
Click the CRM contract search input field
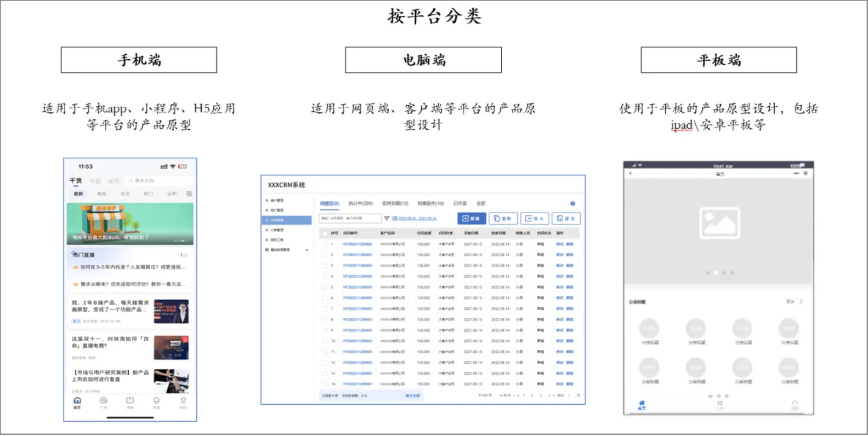pos(350,219)
